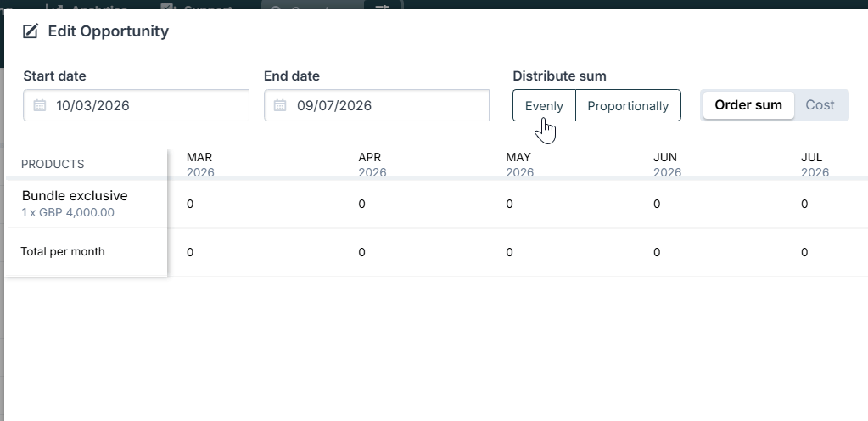Click the MAR 2026 column header
The height and width of the screenshot is (421, 868).
click(200, 164)
